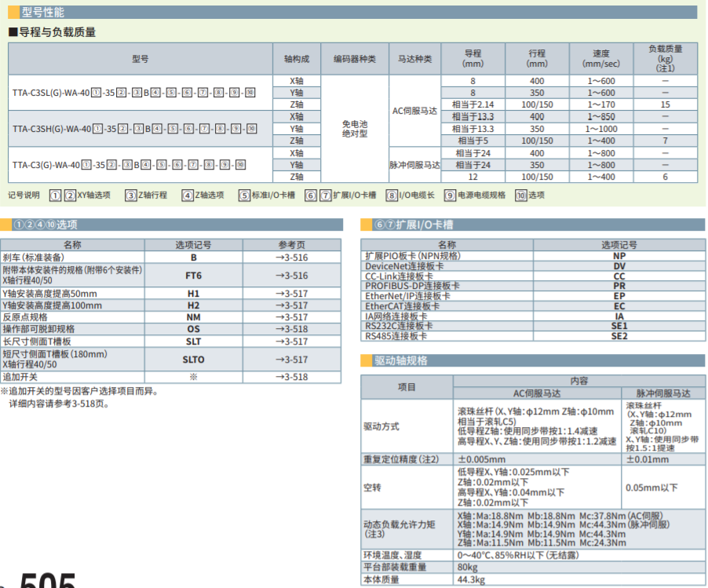
Task: Click boxed number 10 beside 选项 in legend
Action: click(520, 195)
